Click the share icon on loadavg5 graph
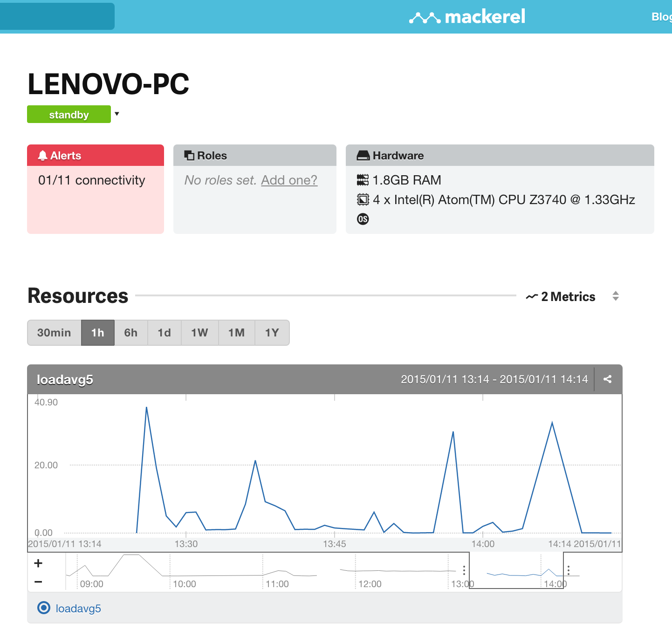672x630 pixels. 608,379
